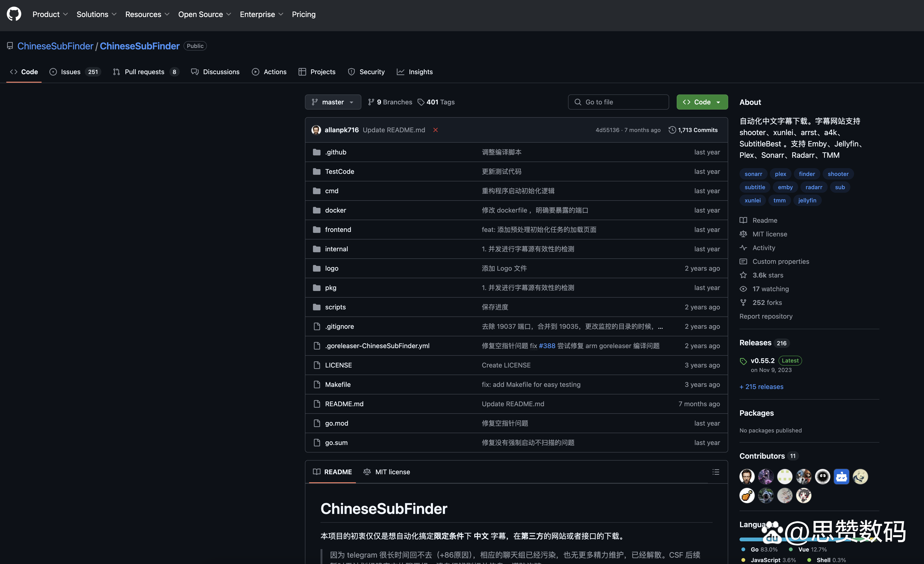The width and height of the screenshot is (924, 564).
Task: Open the Insights tab
Action: coord(415,72)
